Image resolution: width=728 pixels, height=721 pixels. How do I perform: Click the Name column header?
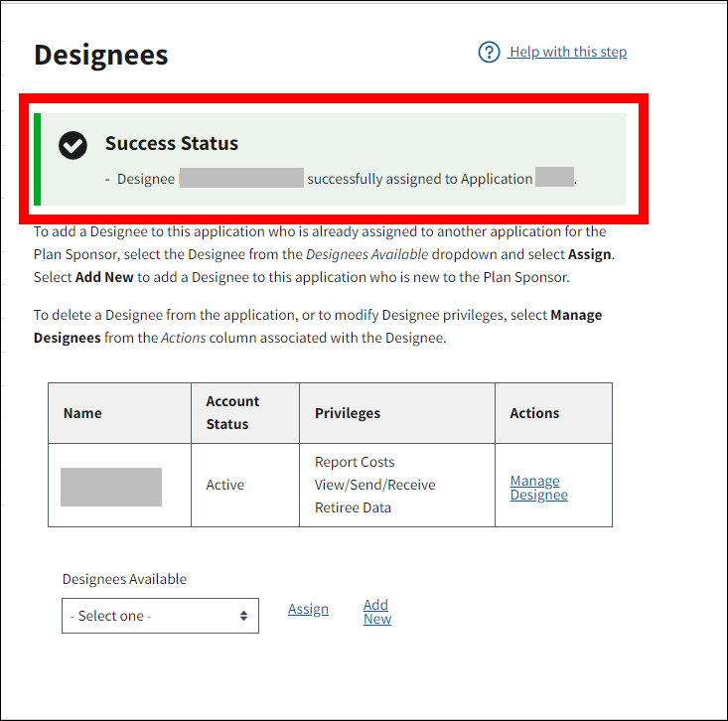(82, 413)
